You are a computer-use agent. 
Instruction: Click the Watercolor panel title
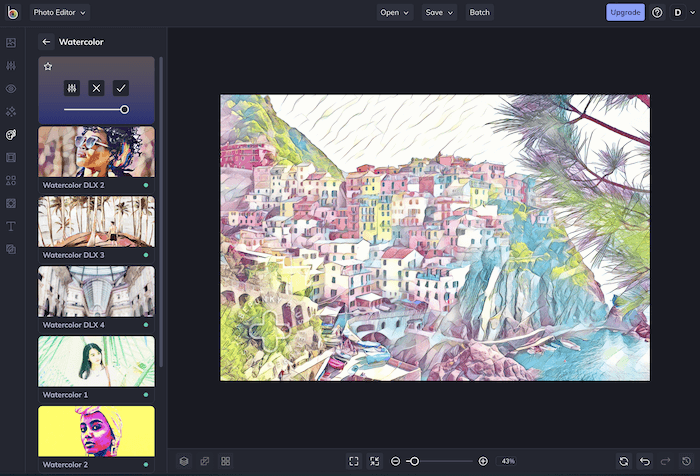81,42
